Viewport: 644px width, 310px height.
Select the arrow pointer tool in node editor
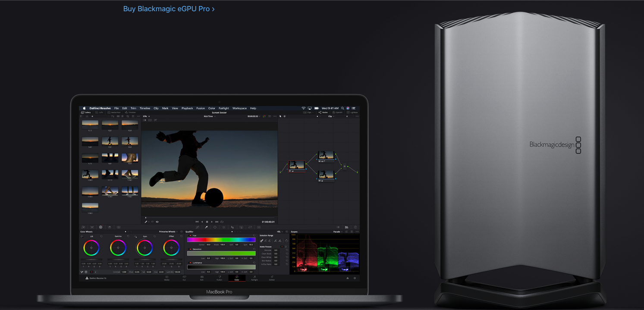[280, 116]
